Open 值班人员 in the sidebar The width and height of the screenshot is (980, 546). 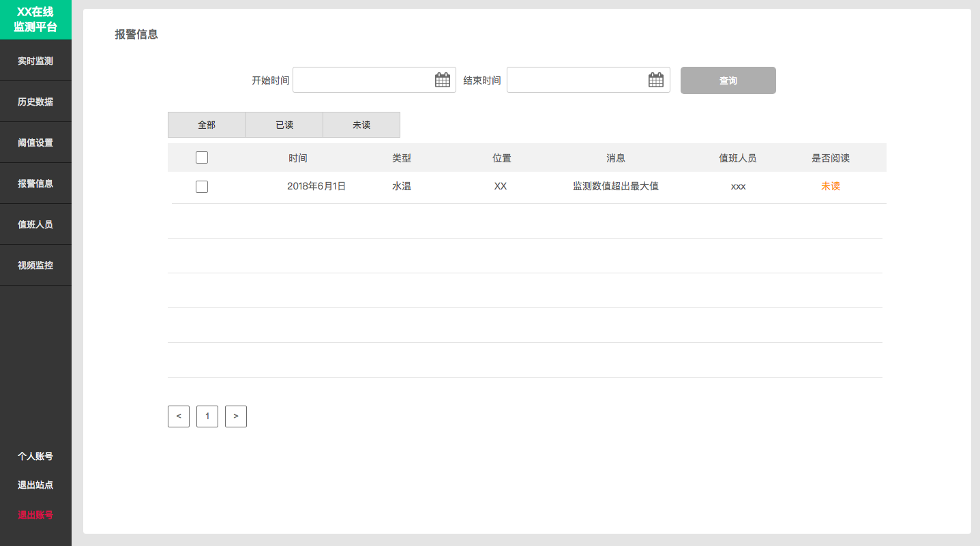[x=35, y=224]
